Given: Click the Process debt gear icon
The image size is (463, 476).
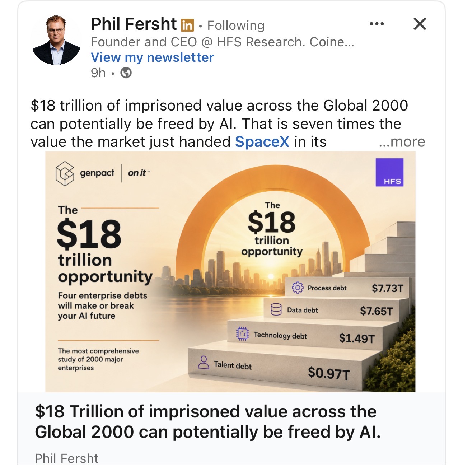Looking at the screenshot, I should click(298, 288).
